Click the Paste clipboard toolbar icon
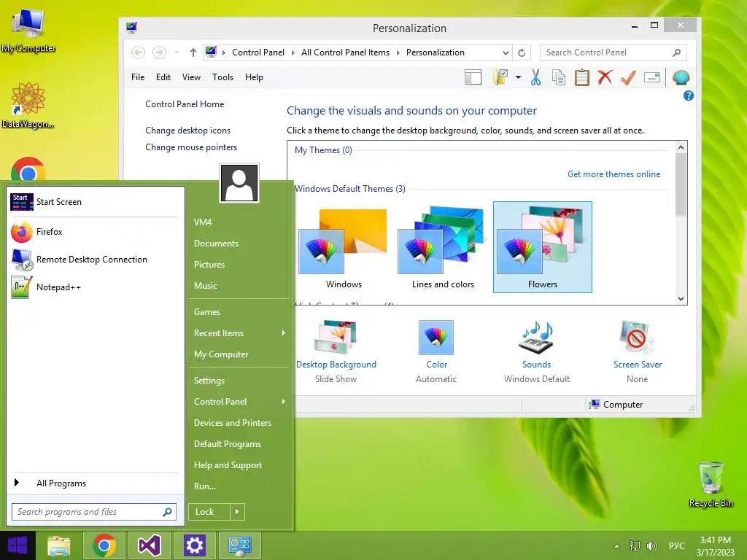Viewport: 747px width, 560px height. [581, 77]
